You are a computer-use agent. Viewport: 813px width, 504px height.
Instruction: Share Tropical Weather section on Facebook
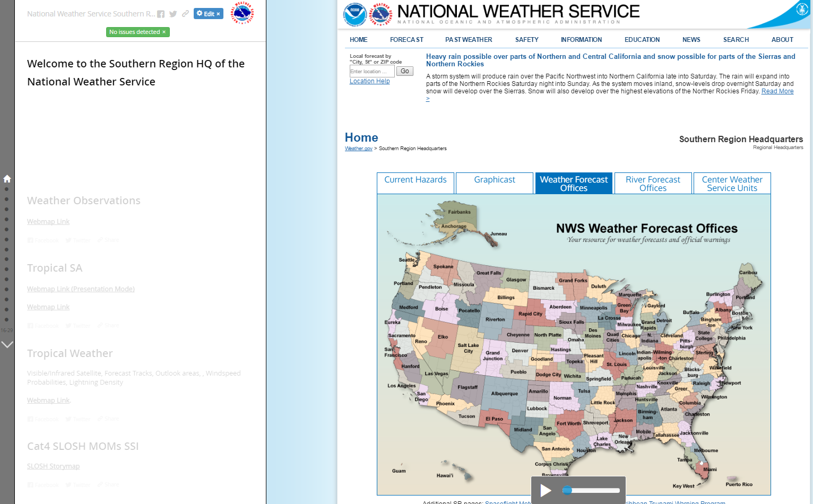tap(43, 419)
